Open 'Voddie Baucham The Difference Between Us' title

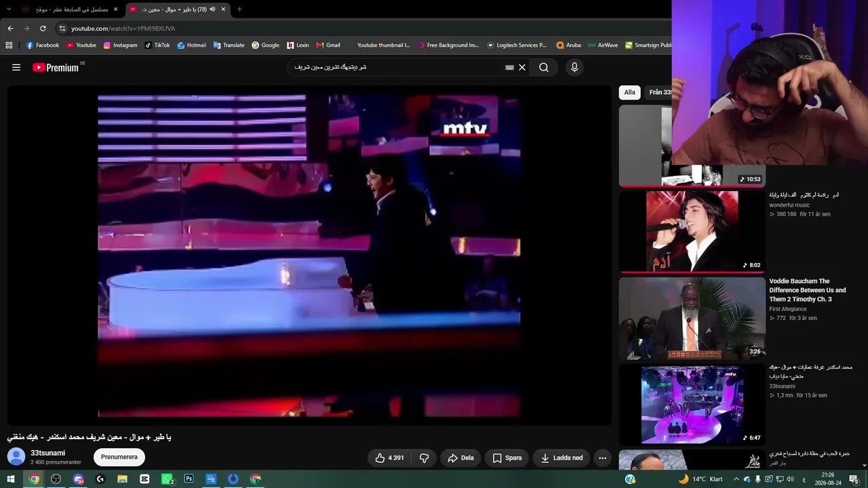click(x=808, y=290)
